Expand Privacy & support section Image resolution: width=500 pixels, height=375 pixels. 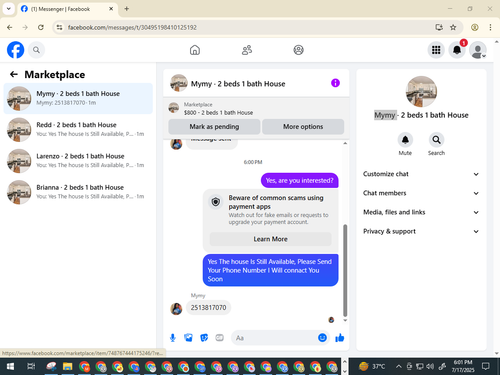coord(421,231)
